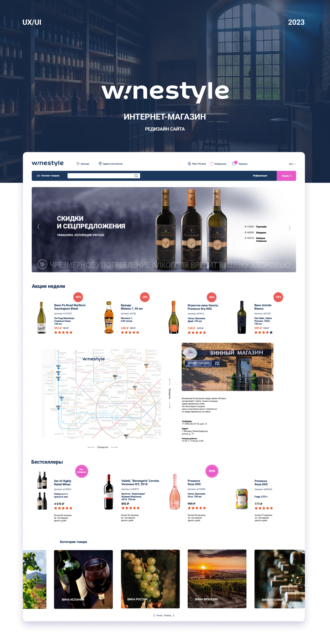This screenshot has height=644, width=330.
Task: Open Бренди Metaxa 7, 50 мл title
Action: (132, 307)
